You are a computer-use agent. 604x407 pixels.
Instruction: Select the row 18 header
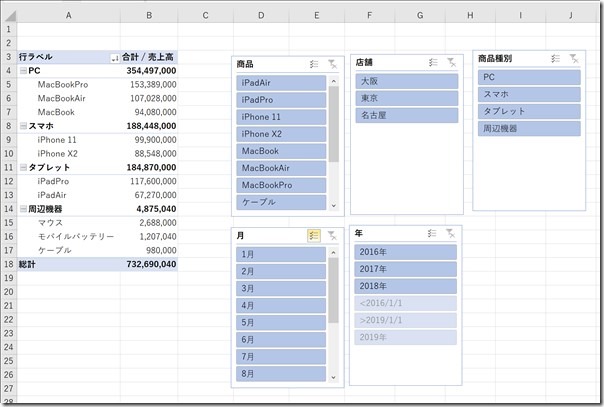pyautogui.click(x=8, y=264)
